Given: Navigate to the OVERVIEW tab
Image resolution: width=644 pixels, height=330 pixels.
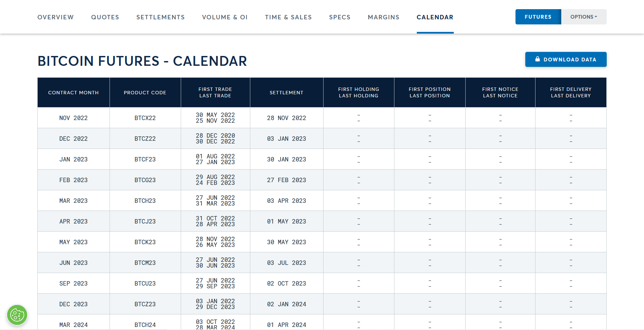Looking at the screenshot, I should click(x=56, y=17).
